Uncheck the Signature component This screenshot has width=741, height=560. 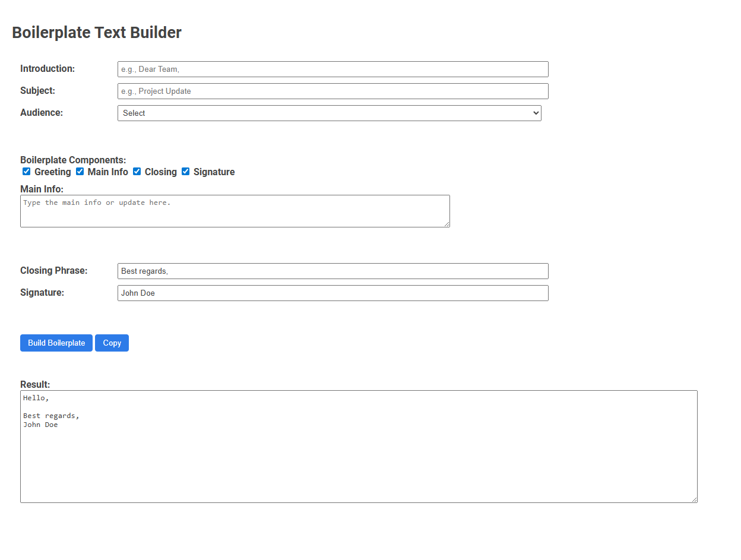185,172
